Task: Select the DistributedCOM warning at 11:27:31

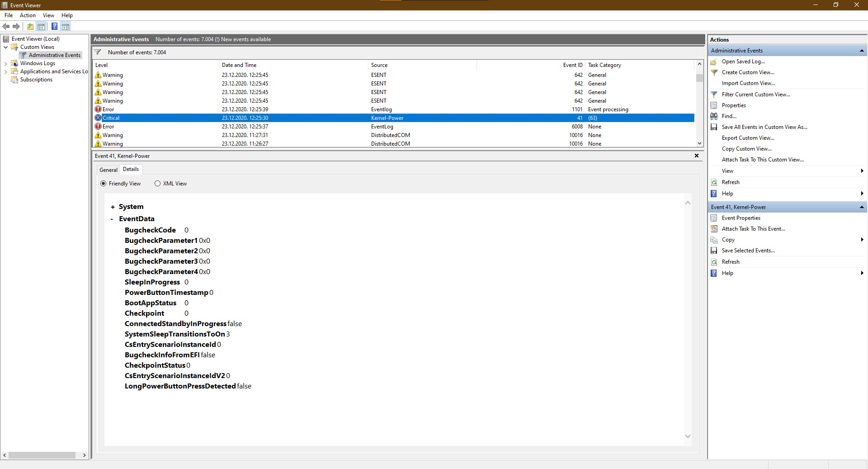Action: [x=393, y=135]
